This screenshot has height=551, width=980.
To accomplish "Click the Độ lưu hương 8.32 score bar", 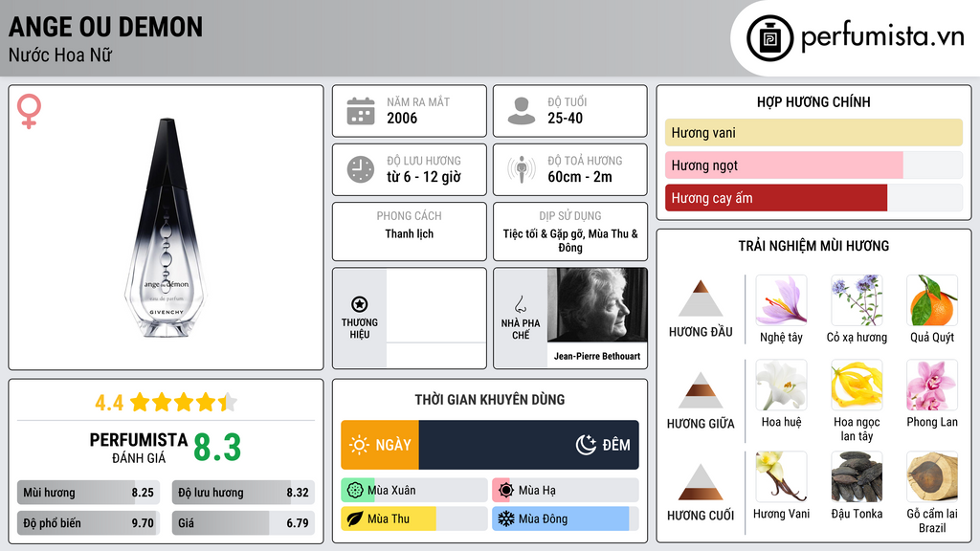I will point(244,493).
